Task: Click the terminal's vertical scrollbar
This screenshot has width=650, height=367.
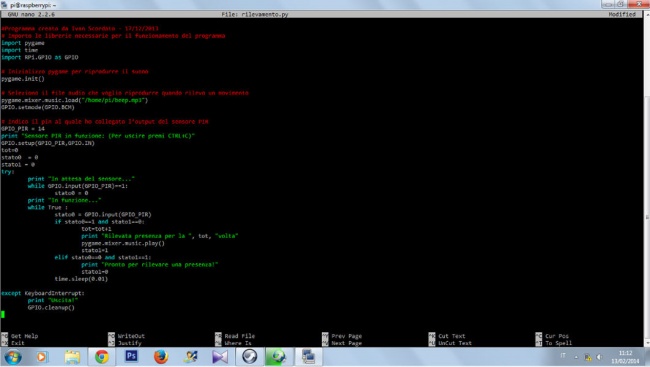Action: (647, 178)
